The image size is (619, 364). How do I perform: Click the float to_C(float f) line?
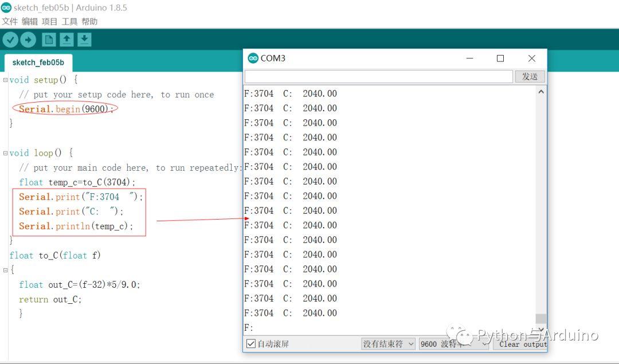(x=55, y=256)
